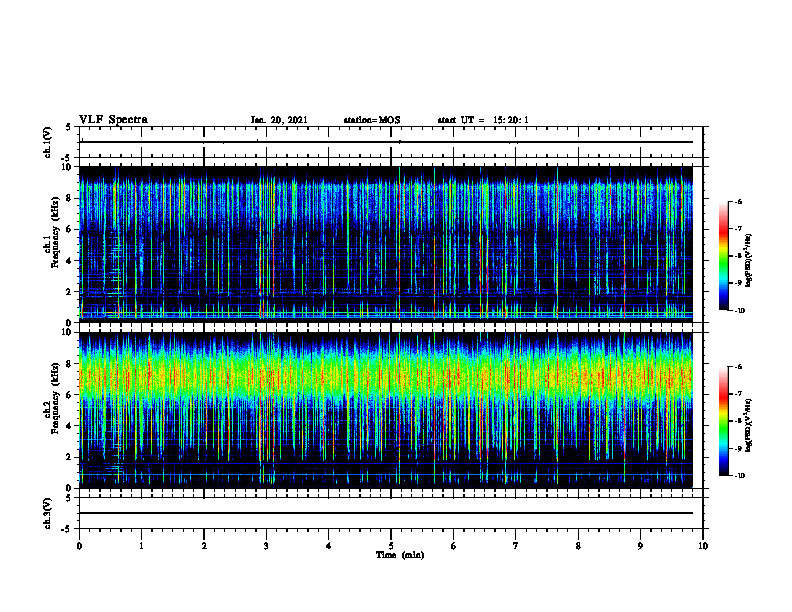Click the ch.1 colorbar 'log(PSD)' label

tap(749, 260)
